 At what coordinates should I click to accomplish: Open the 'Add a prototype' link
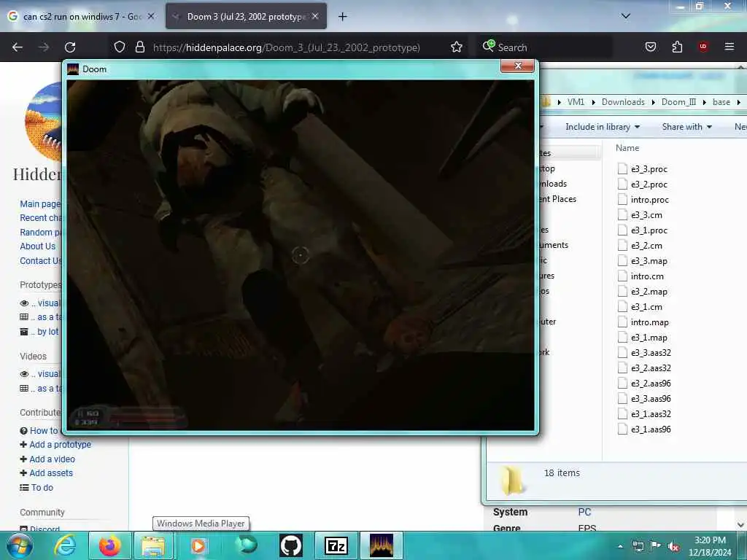60,445
